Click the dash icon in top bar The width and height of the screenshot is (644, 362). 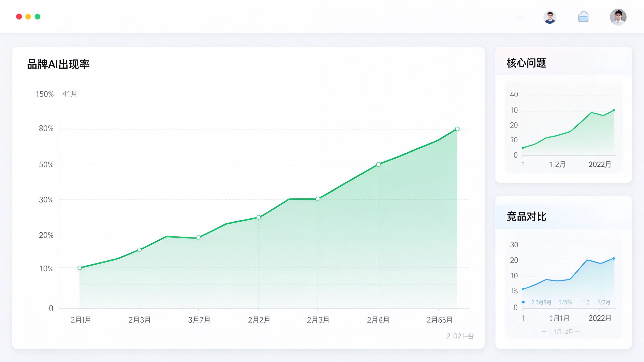[x=519, y=17]
